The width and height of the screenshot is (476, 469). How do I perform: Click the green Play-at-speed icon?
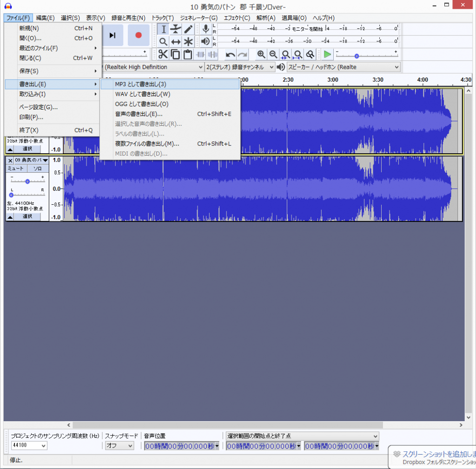pyautogui.click(x=327, y=54)
